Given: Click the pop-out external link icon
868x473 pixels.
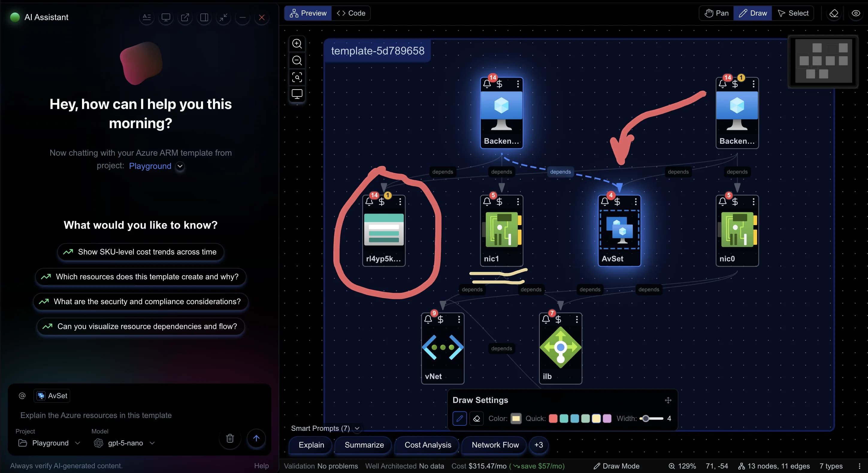Looking at the screenshot, I should [185, 17].
